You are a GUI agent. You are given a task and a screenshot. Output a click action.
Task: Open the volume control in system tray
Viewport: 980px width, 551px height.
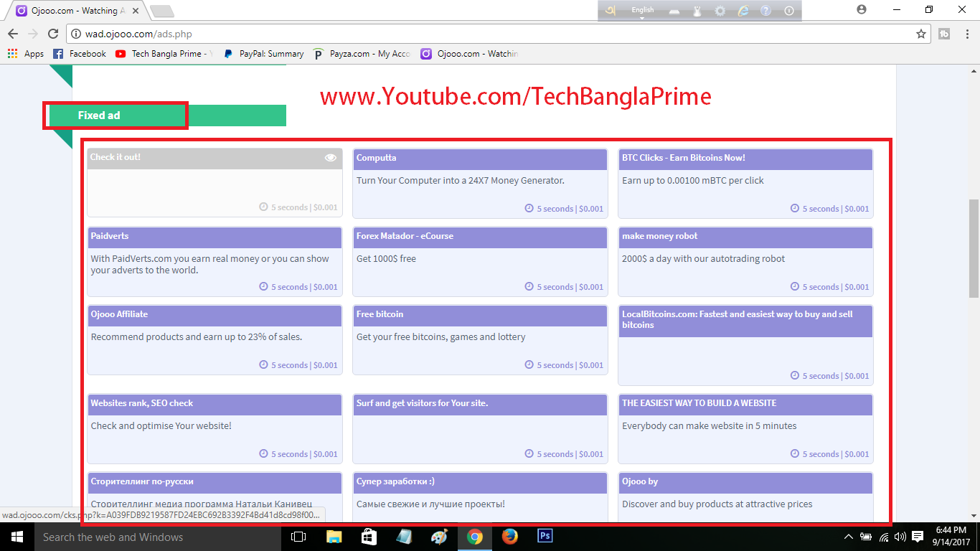tap(900, 537)
